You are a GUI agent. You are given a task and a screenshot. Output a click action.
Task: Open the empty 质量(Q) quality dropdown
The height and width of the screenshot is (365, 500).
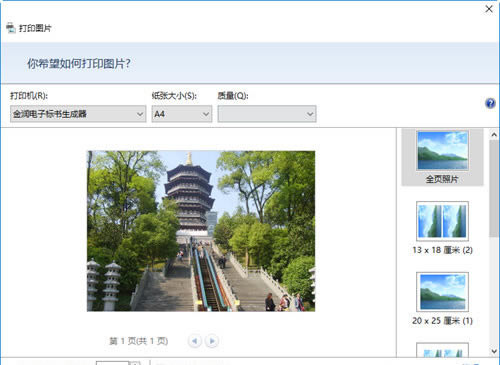pos(267,114)
